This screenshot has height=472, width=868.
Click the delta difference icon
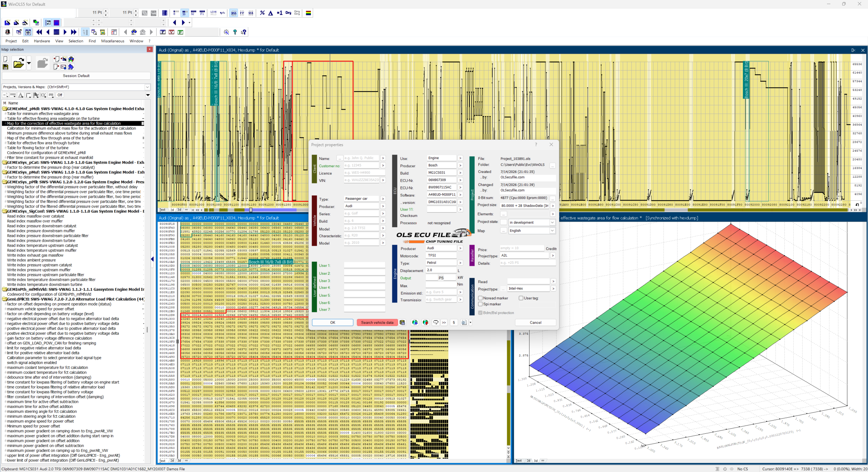(x=271, y=13)
